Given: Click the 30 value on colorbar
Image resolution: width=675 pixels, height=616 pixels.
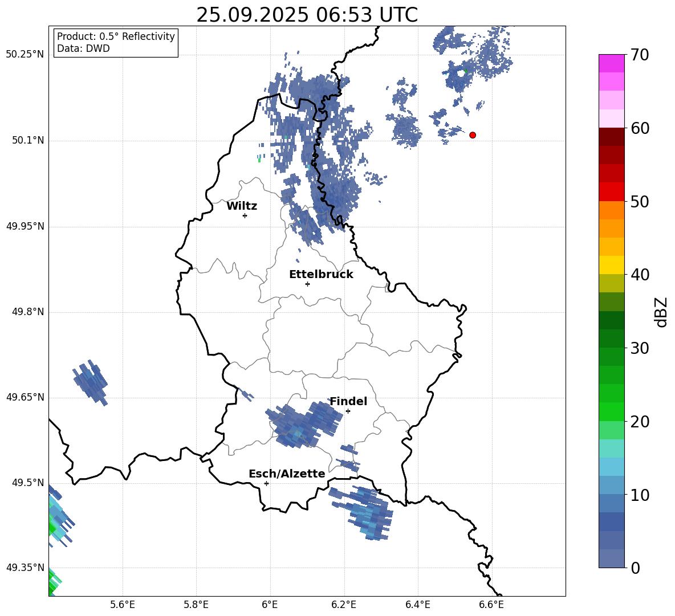Looking at the screenshot, I should (640, 348).
